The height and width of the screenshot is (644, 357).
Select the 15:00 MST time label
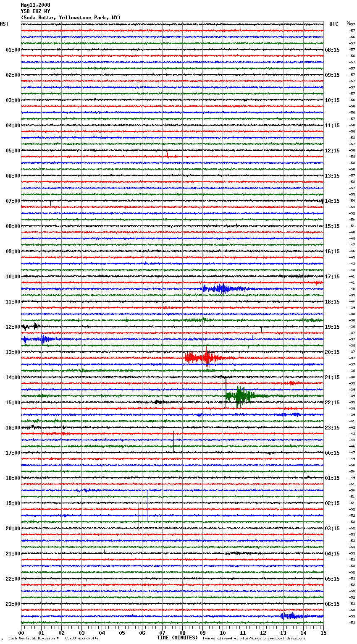click(x=13, y=403)
